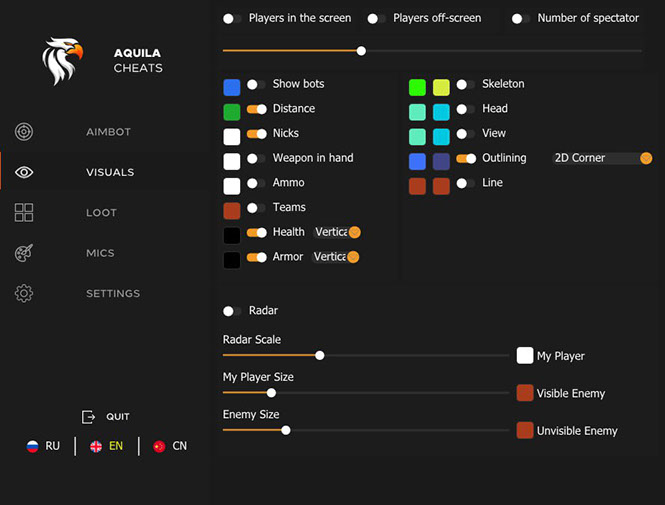This screenshot has width=665, height=505.
Task: Click the Radar Scale slider handle
Action: [x=320, y=355]
